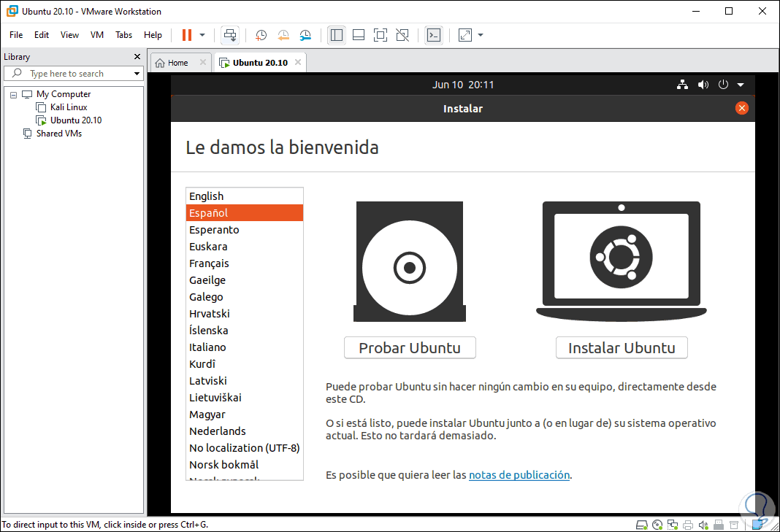This screenshot has height=532, width=780.
Task: Close the Library panel
Action: click(x=137, y=57)
